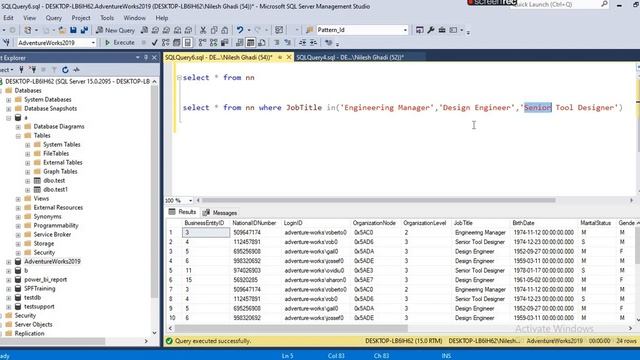Click the Results to Grid icon
640x360 pixels.
(x=251, y=42)
